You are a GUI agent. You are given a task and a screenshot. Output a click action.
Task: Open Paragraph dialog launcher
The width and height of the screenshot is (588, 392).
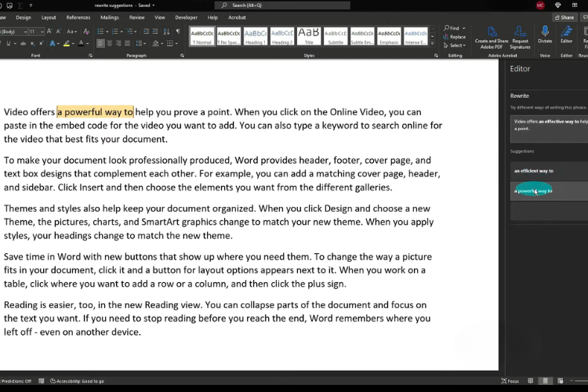pos(182,56)
